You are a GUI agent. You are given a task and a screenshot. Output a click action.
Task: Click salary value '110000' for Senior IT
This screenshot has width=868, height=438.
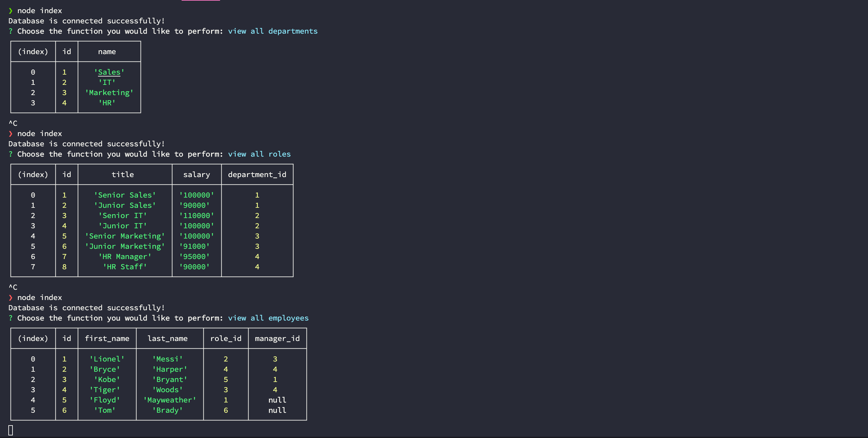(x=196, y=215)
